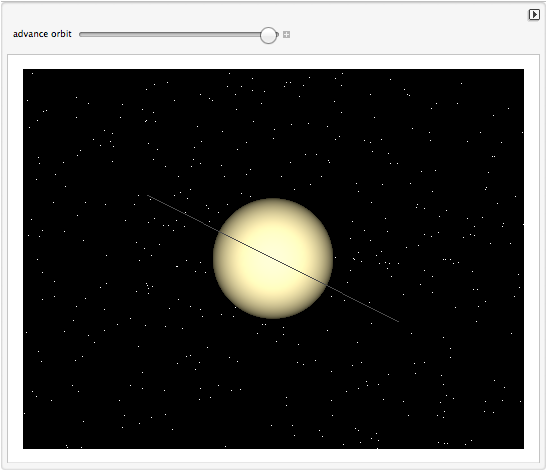This screenshot has height=471, width=547.
Task: Select the "advance orbit" label text
Action: pos(42,34)
